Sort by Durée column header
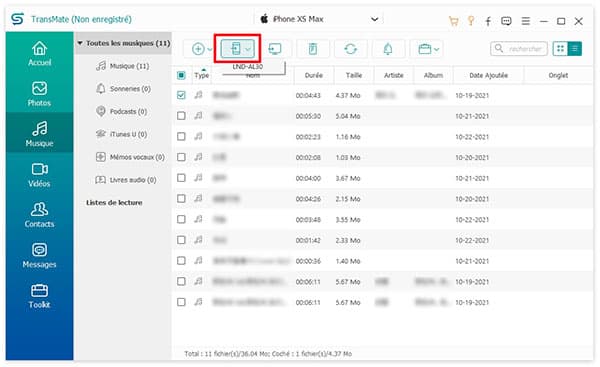 pos(314,75)
